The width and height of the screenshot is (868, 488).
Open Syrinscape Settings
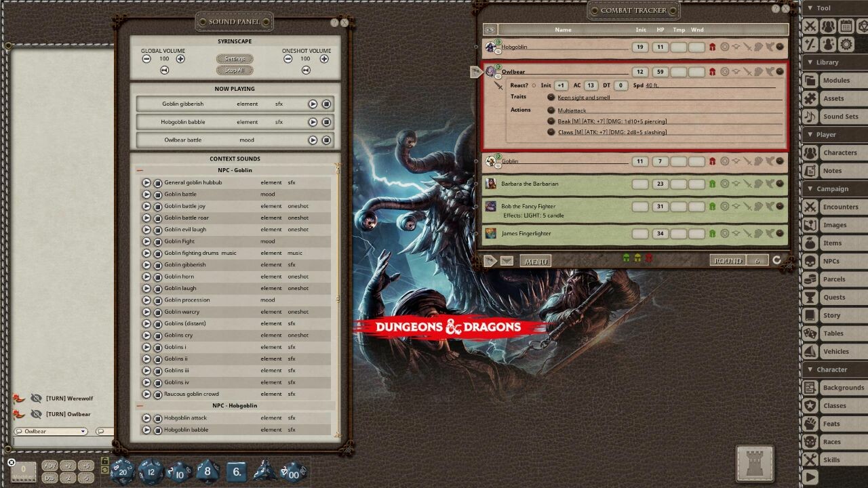tap(235, 59)
